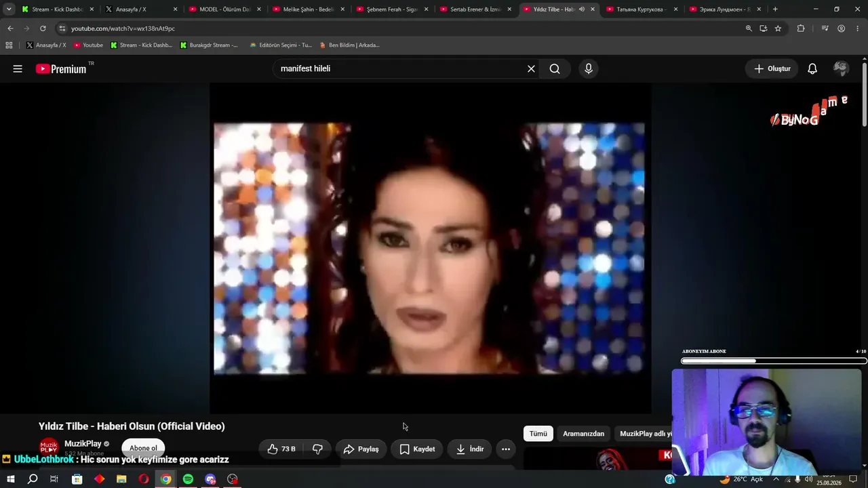The image size is (868, 488).
Task: Open Spotify from the taskbar
Action: (x=188, y=479)
